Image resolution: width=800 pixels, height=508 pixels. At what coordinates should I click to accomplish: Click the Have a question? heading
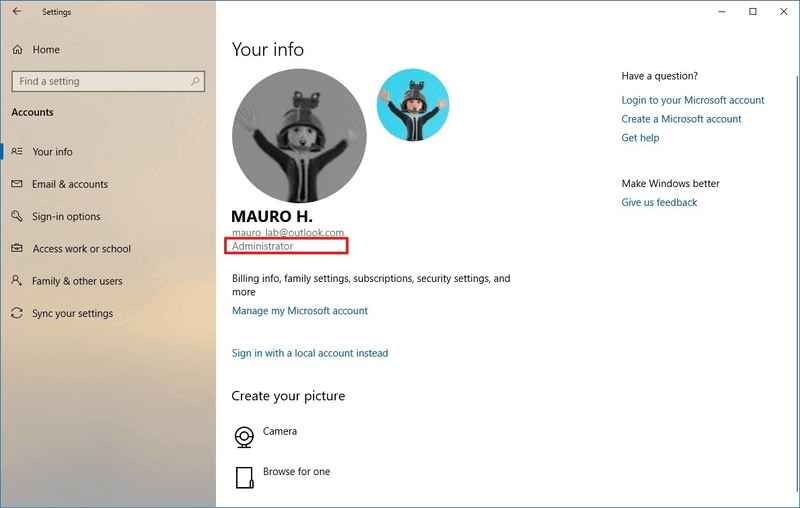(659, 76)
